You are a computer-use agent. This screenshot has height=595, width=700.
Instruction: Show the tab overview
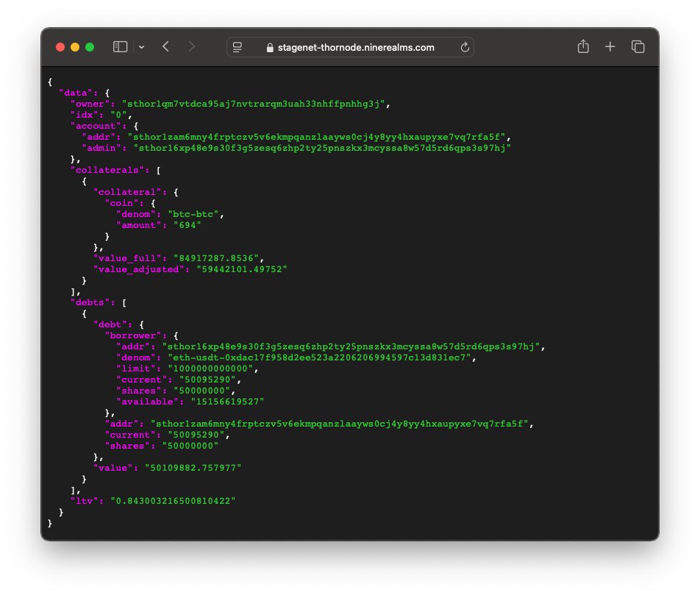(637, 46)
